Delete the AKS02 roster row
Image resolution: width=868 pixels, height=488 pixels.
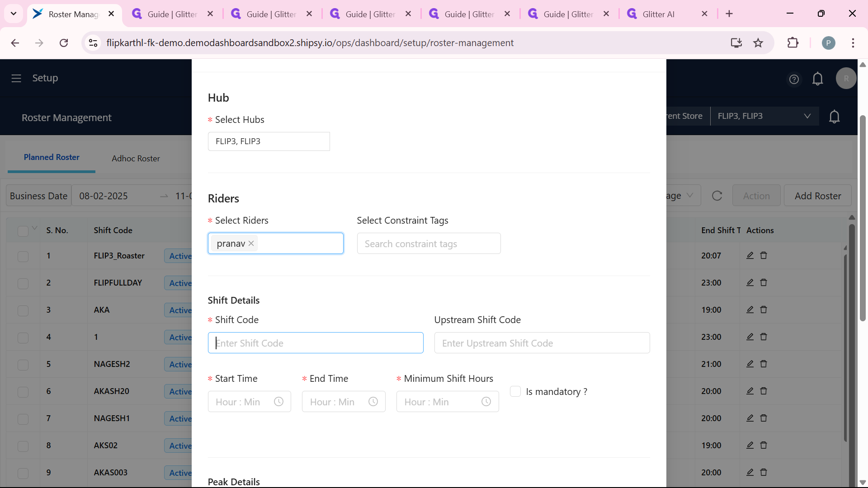764,445
